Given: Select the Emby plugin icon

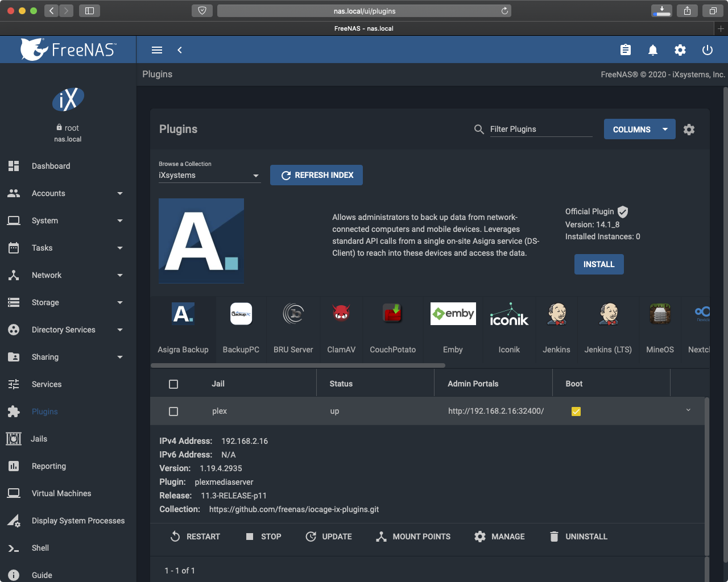Looking at the screenshot, I should point(453,313).
